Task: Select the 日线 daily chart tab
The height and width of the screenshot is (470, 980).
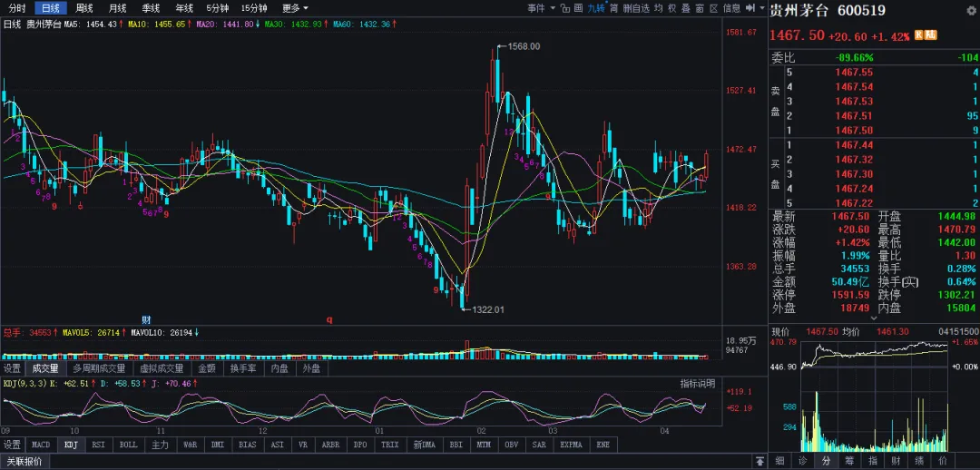Action: (51, 8)
